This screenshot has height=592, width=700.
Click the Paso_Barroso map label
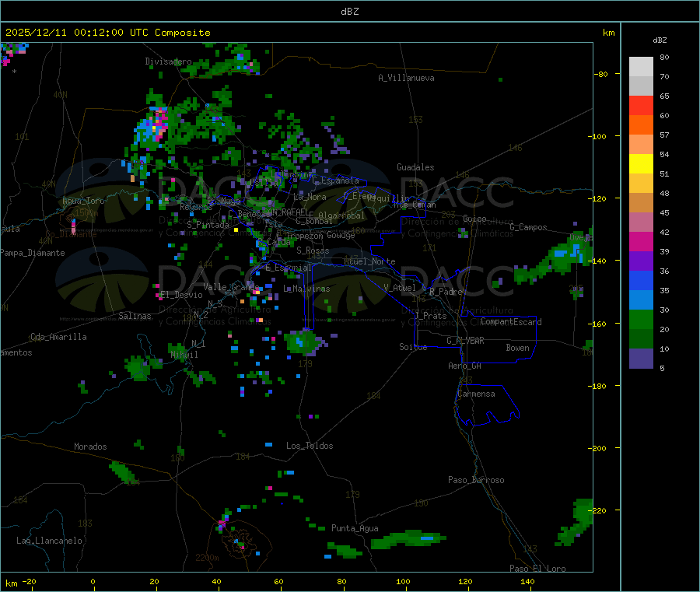(476, 480)
